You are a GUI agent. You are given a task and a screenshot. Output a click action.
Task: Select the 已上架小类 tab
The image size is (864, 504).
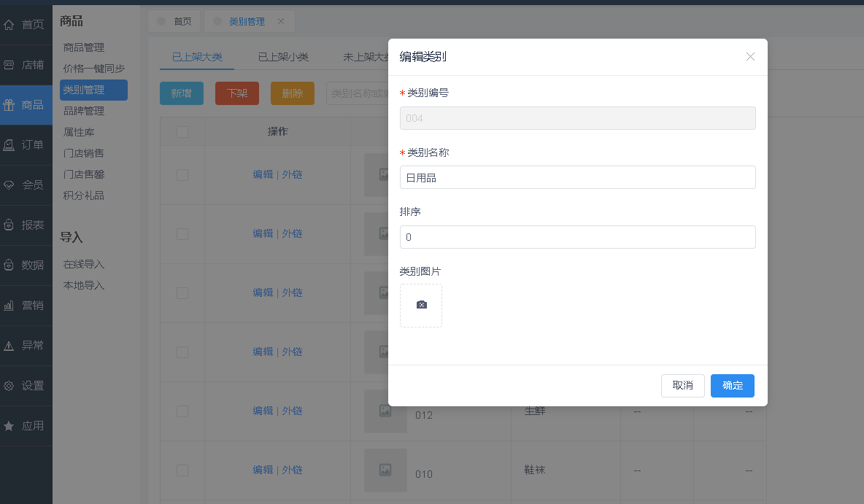point(283,57)
